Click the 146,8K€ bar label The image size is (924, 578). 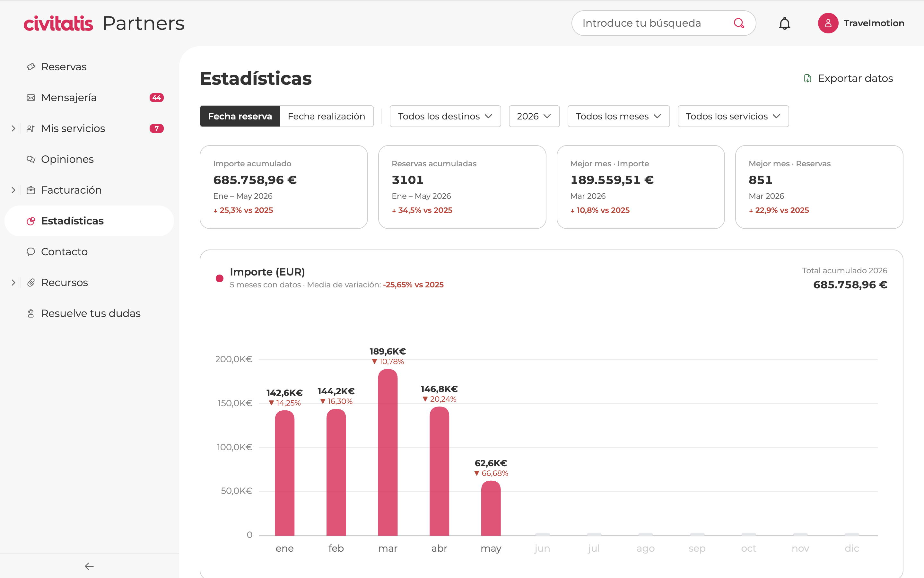coord(439,389)
